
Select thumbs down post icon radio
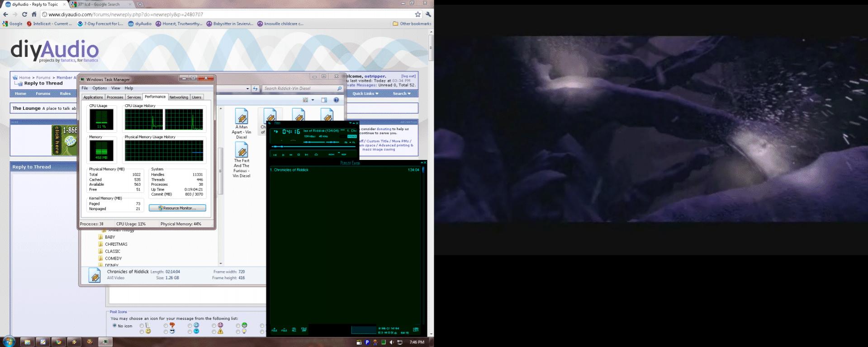coord(166,325)
